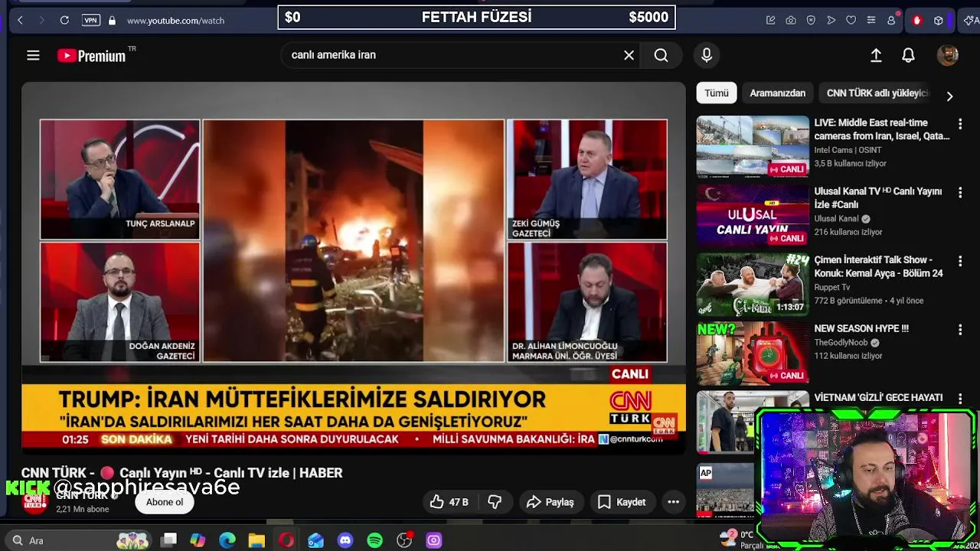The image size is (980, 551).
Task: Reload the YouTube page
Action: [x=64, y=21]
